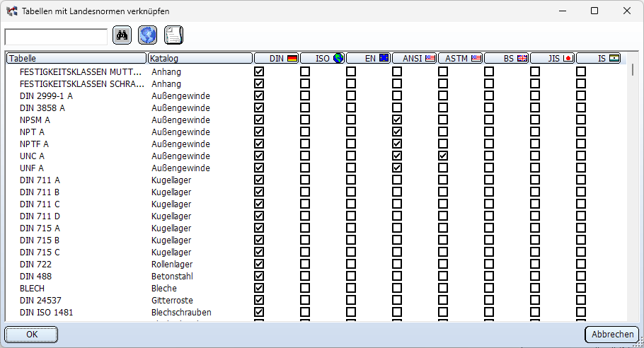Screen dimensions: 644x348
Task: Click the Betonstahl catalog cell
Action: (172, 276)
